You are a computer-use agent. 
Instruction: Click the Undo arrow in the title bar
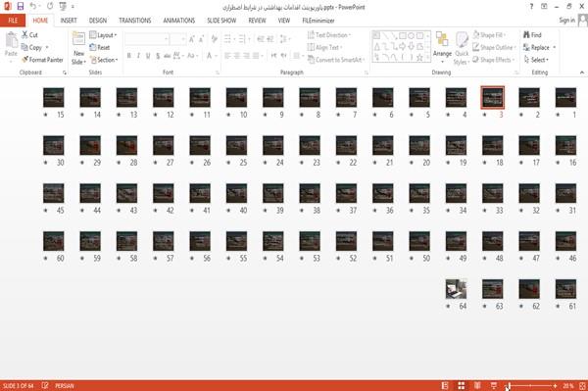pos(33,7)
